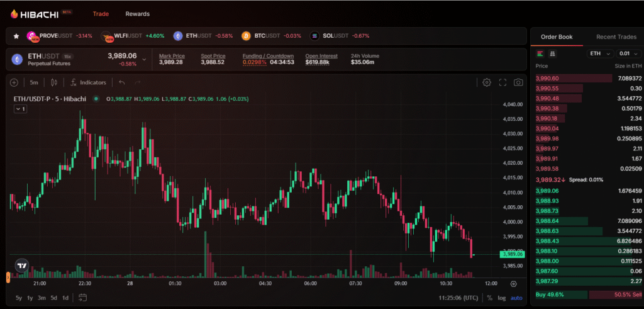
Task: Click the ETH icon in the pair header
Action: (17, 60)
